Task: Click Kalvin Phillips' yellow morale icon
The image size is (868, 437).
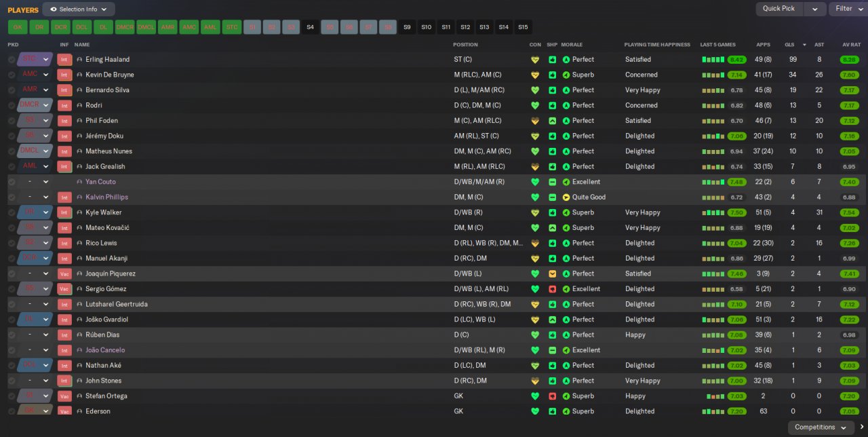Action: 566,197
